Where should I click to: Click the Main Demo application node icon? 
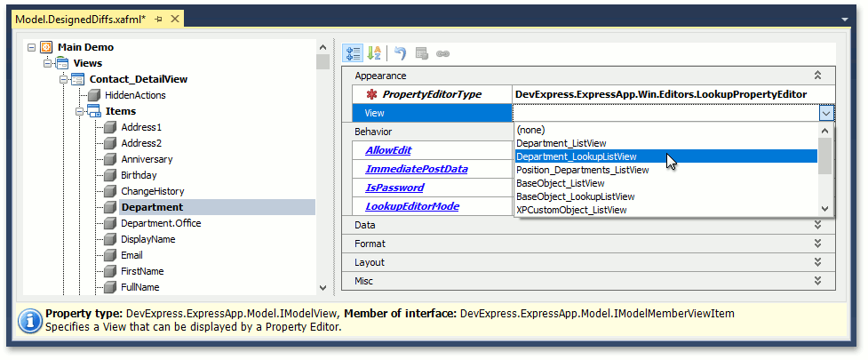click(46, 47)
